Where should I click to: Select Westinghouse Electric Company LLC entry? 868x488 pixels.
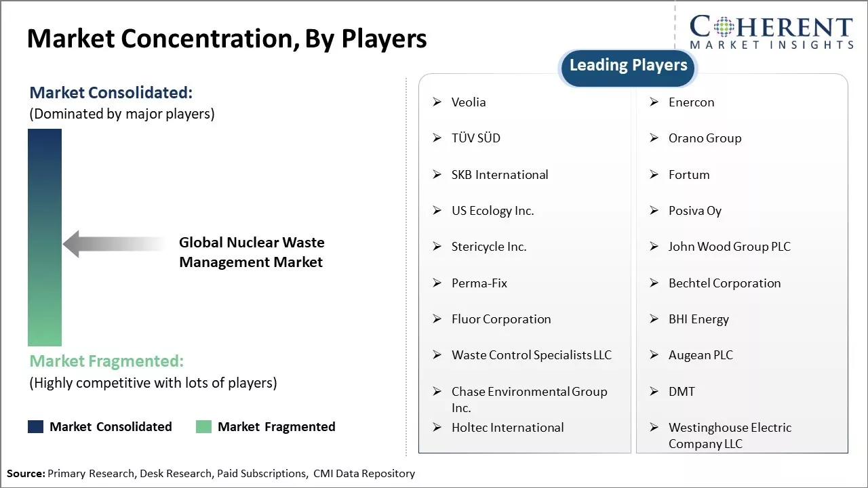point(730,436)
